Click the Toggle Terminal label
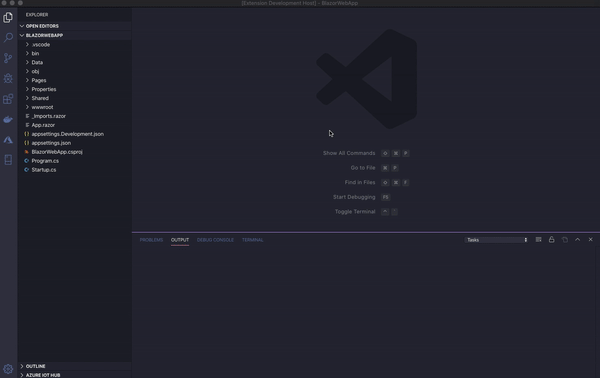The width and height of the screenshot is (600, 378). pos(355,212)
